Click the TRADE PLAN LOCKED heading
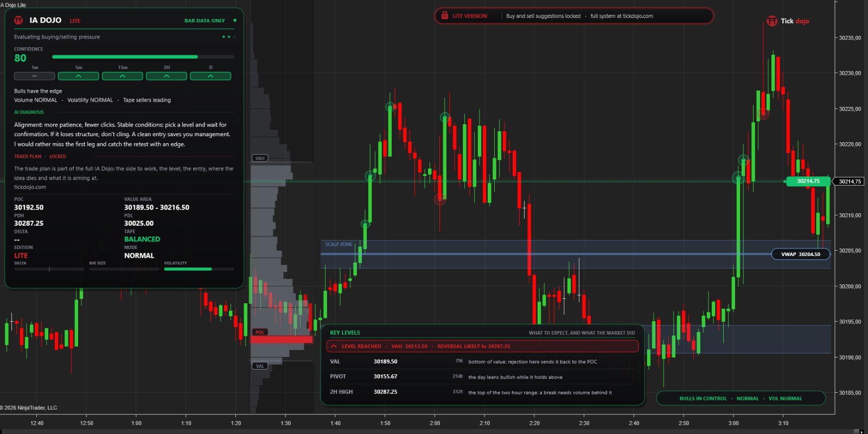868x434 pixels. (x=40, y=157)
